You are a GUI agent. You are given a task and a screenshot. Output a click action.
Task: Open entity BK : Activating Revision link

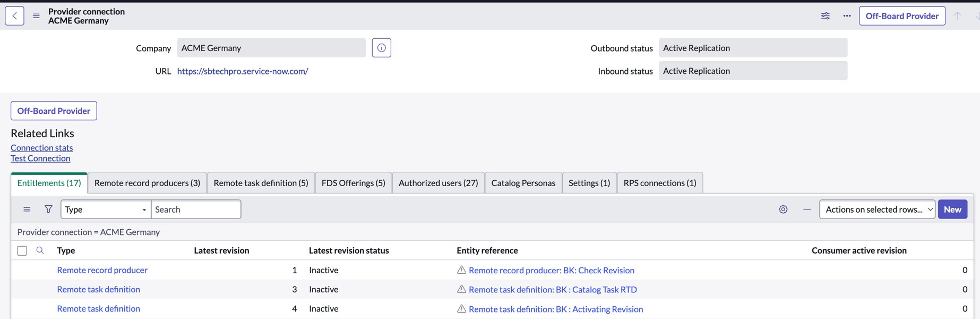(x=556, y=309)
